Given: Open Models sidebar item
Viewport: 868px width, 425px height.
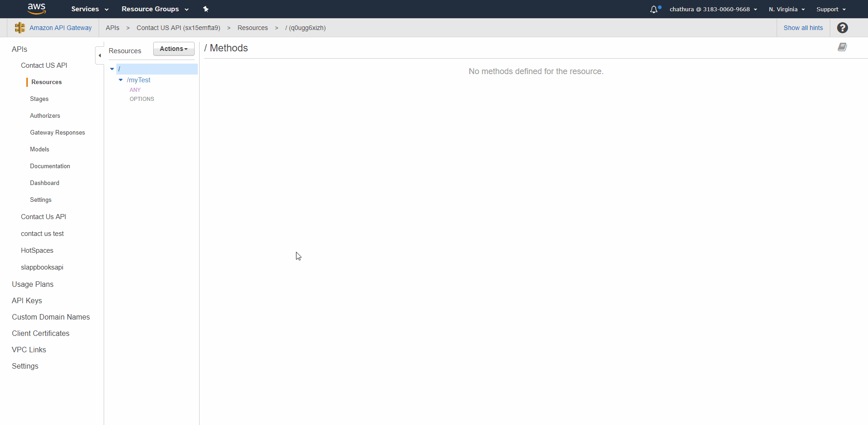Looking at the screenshot, I should coord(40,150).
